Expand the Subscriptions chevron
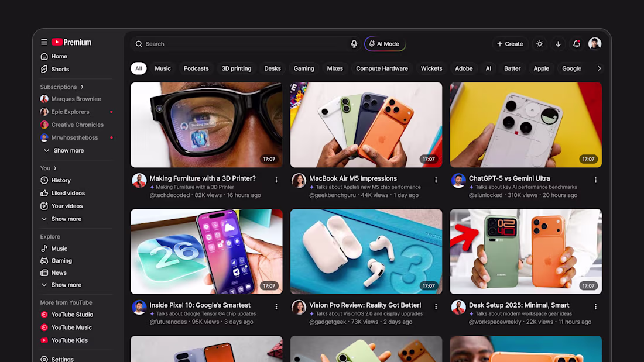This screenshot has width=644, height=362. (82, 87)
